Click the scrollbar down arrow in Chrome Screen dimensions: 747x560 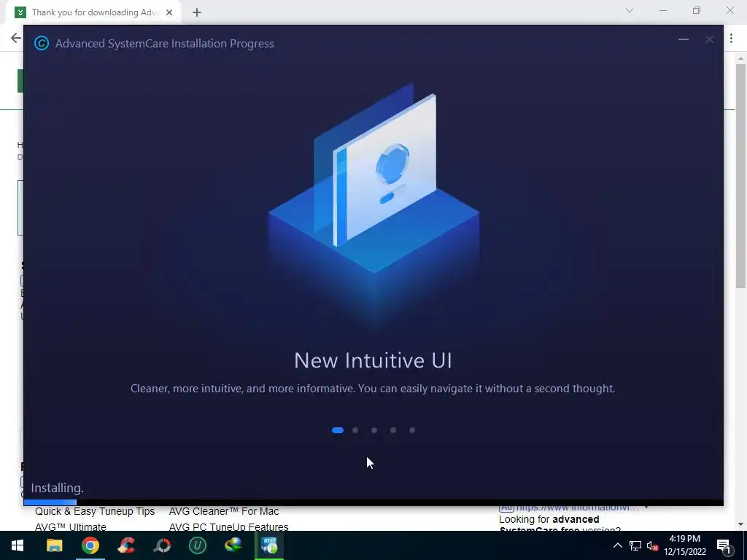click(740, 524)
